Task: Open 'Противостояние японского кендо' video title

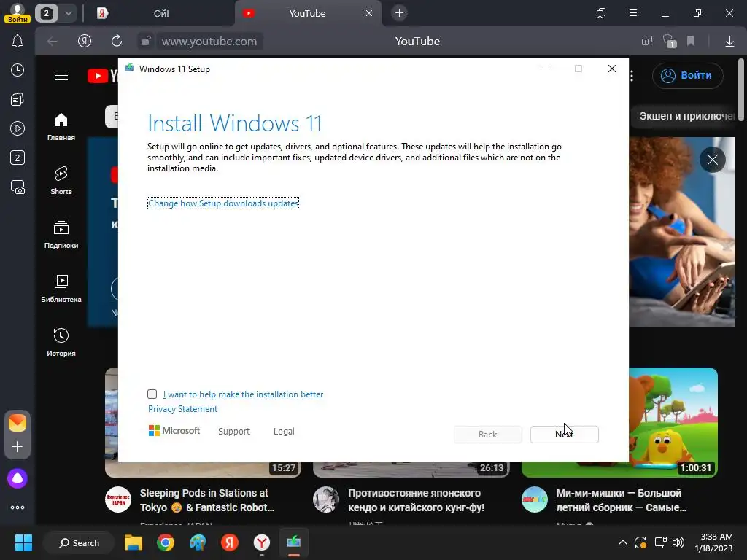Action: [417, 500]
